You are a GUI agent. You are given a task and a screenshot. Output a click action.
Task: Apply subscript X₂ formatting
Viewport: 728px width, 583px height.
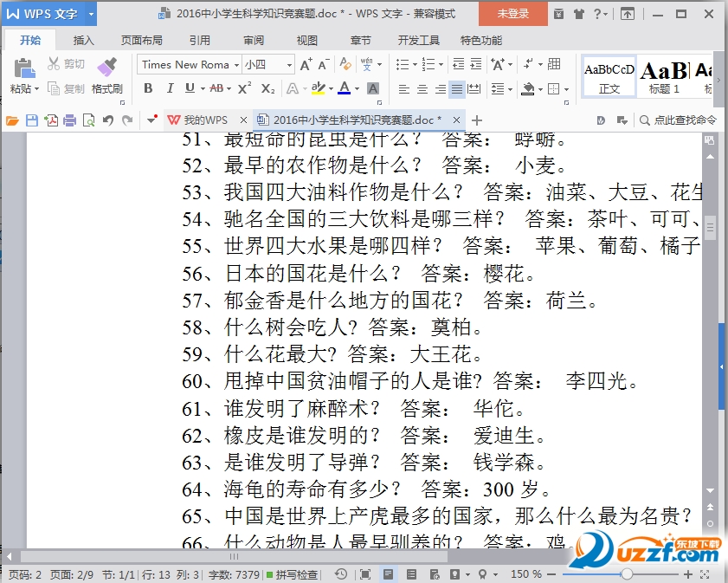pyautogui.click(x=267, y=88)
